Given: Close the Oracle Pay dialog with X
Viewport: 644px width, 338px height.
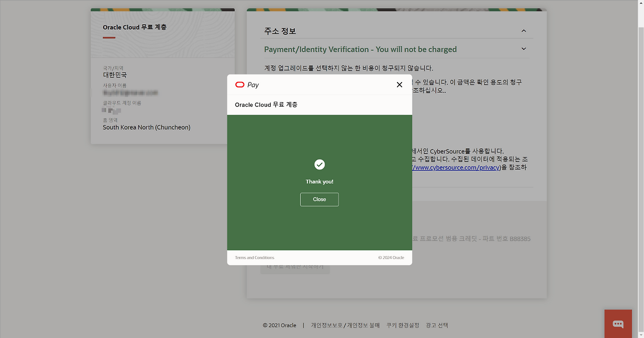Looking at the screenshot, I should [399, 84].
